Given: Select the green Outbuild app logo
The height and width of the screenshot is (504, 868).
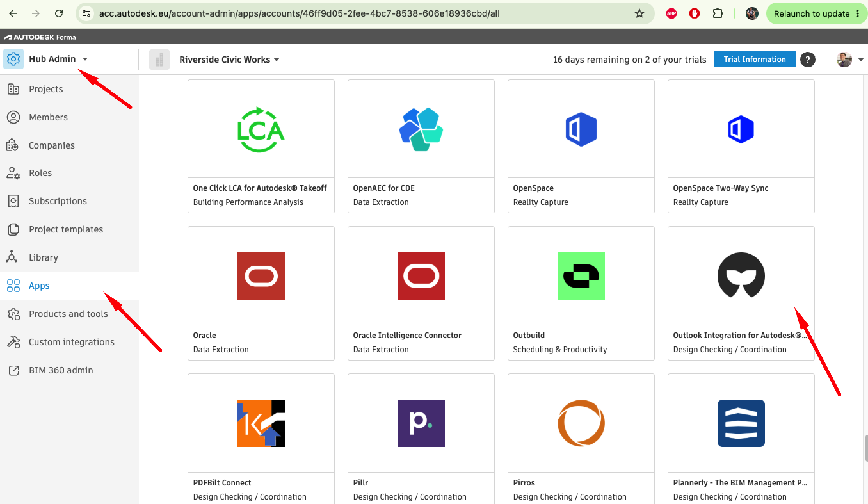Looking at the screenshot, I should 581,276.
